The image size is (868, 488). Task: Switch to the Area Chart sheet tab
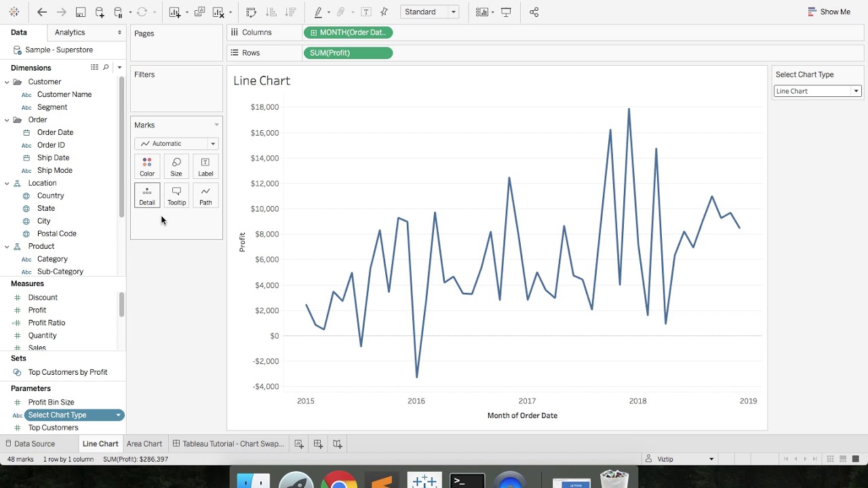144,444
